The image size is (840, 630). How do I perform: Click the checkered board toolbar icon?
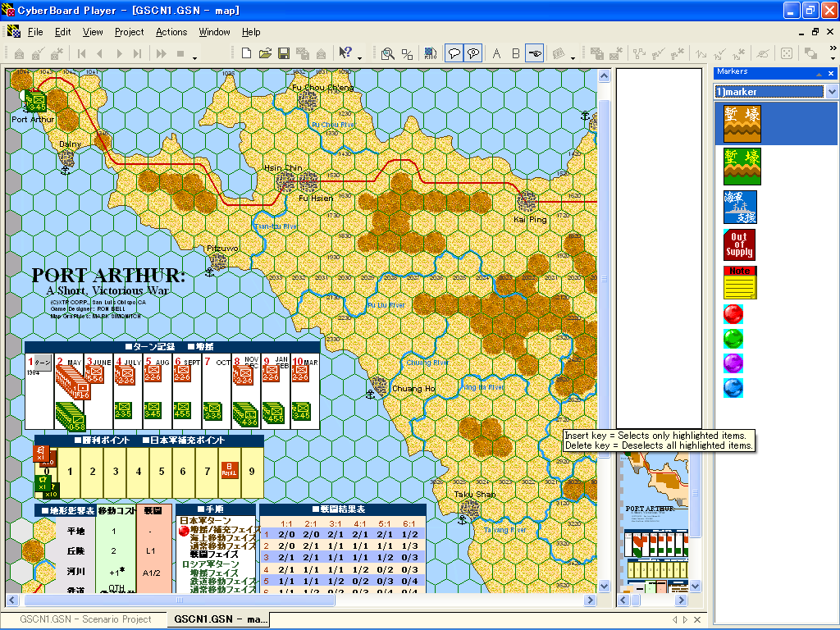[430, 53]
